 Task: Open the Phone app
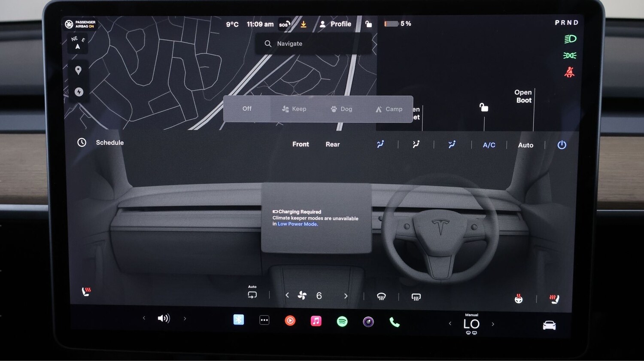tap(395, 322)
